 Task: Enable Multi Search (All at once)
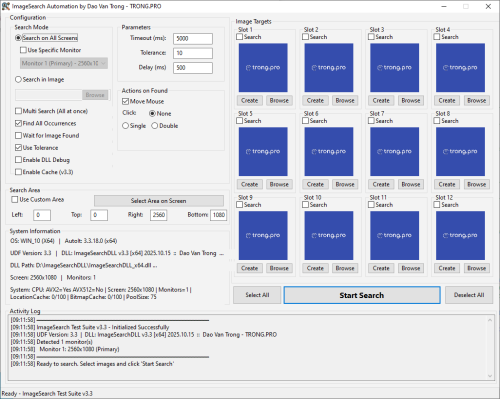point(52,111)
